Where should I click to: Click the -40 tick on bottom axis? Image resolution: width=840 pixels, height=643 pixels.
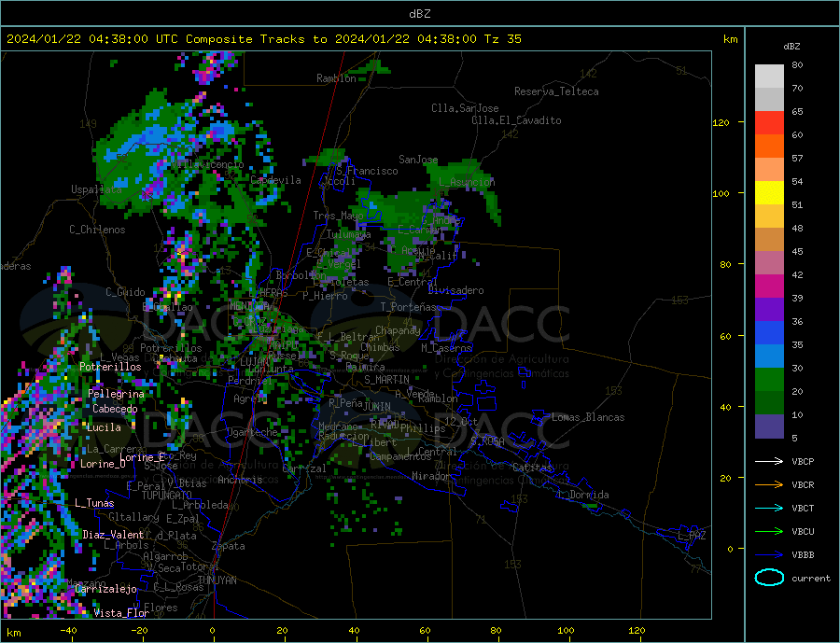(x=68, y=631)
